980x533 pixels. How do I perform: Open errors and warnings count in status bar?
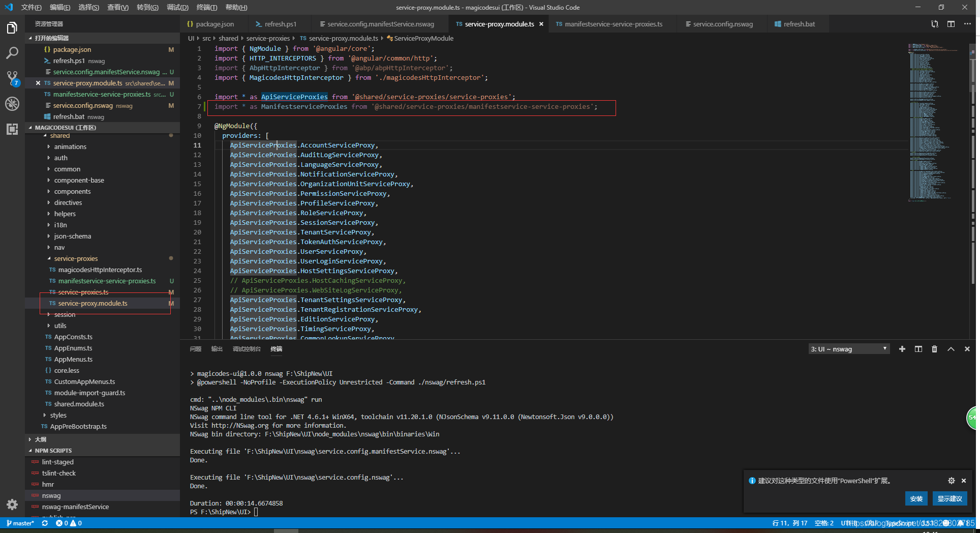69,523
